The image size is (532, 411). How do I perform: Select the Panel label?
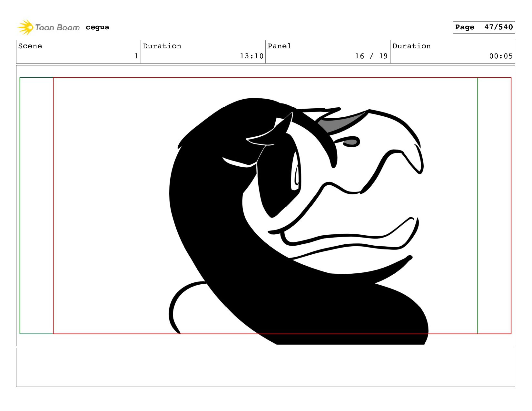point(280,46)
